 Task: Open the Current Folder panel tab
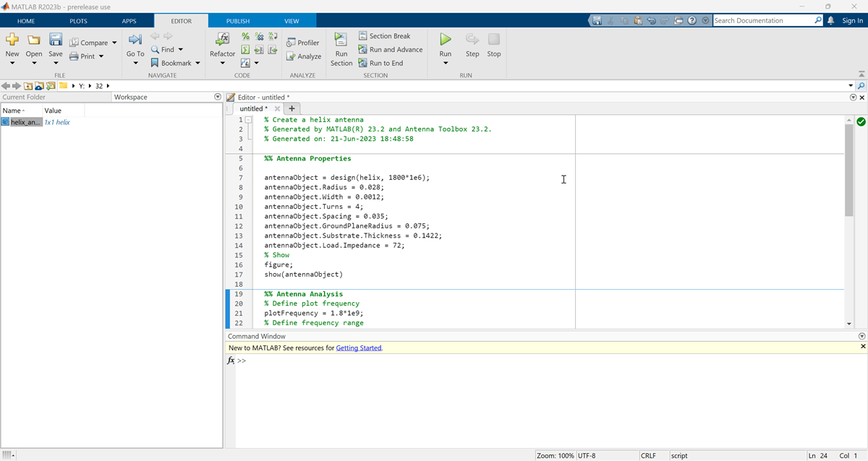tap(25, 97)
